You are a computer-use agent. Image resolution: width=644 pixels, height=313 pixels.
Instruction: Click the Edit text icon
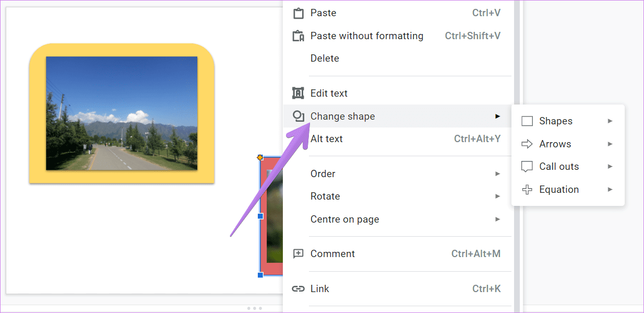click(298, 93)
